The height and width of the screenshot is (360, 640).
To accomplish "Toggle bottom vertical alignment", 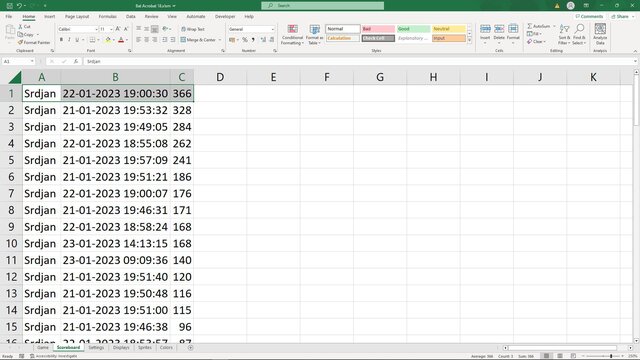I will tap(154, 29).
